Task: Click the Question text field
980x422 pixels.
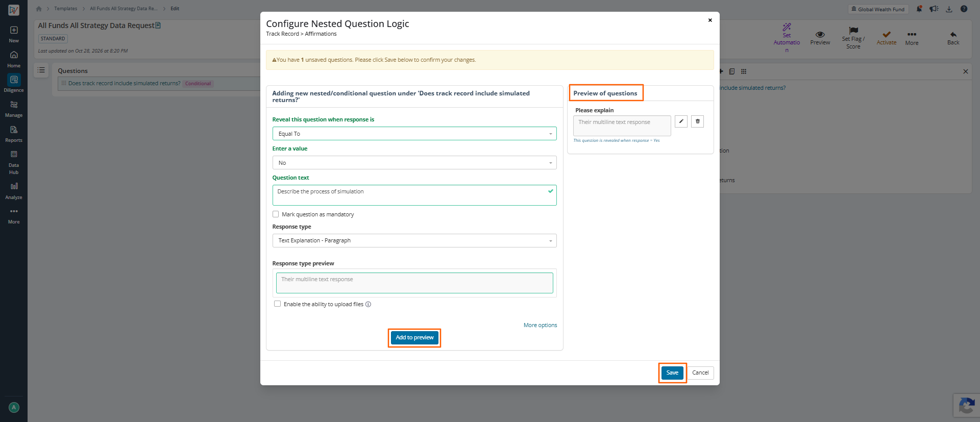Action: (x=414, y=195)
